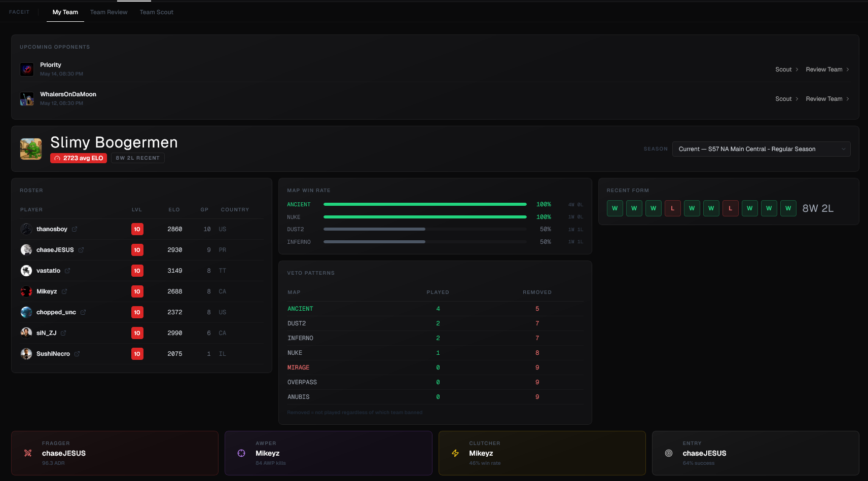Click the chevron next to Priority's Scout
The image size is (868, 481).
pos(797,69)
